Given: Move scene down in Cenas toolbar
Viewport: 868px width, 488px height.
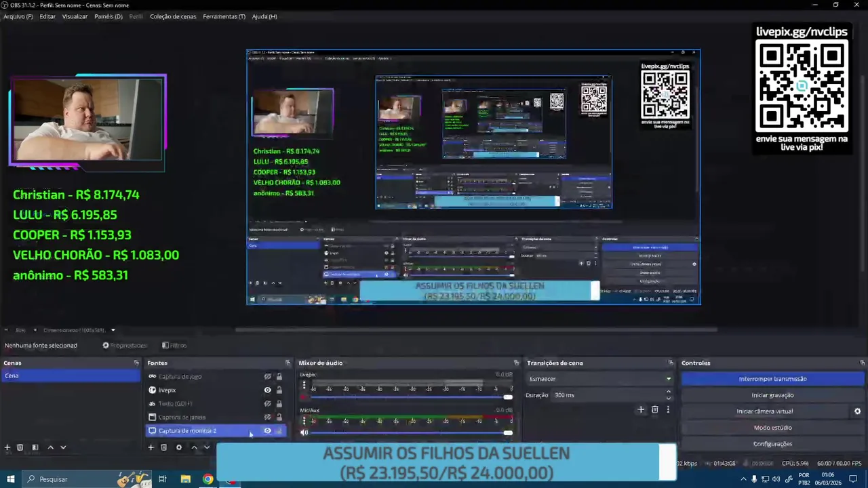Looking at the screenshot, I should 63,447.
